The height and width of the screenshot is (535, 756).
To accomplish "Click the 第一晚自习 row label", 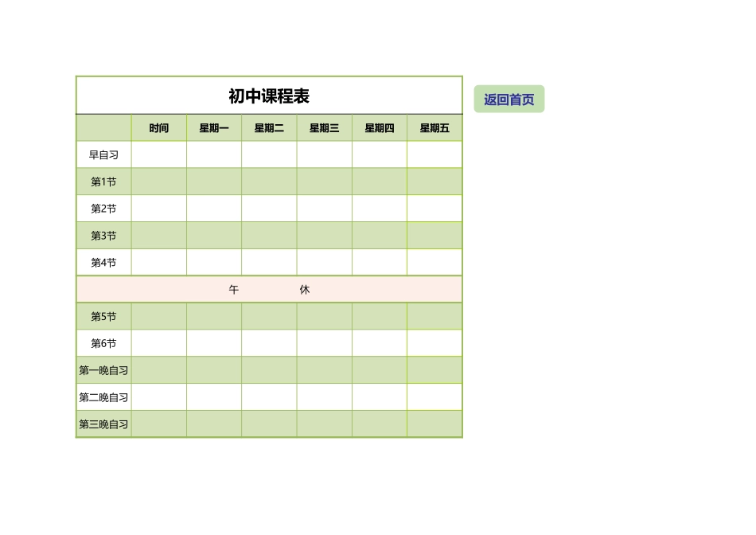I will point(103,370).
